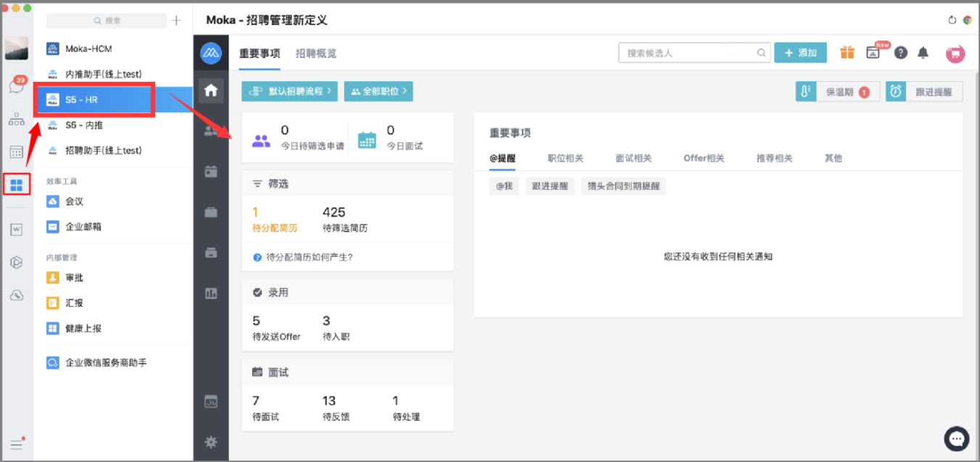
Task: Click the 跟进提醒 button at top right
Action: pyautogui.click(x=924, y=91)
